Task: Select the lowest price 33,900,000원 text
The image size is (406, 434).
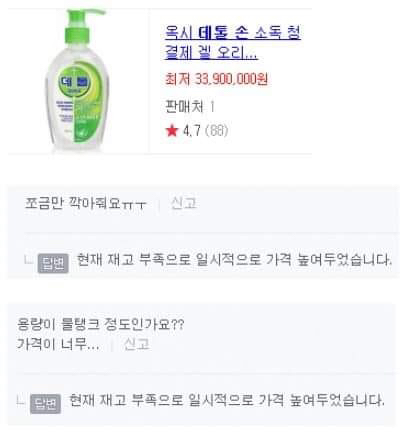Action: coord(216,79)
